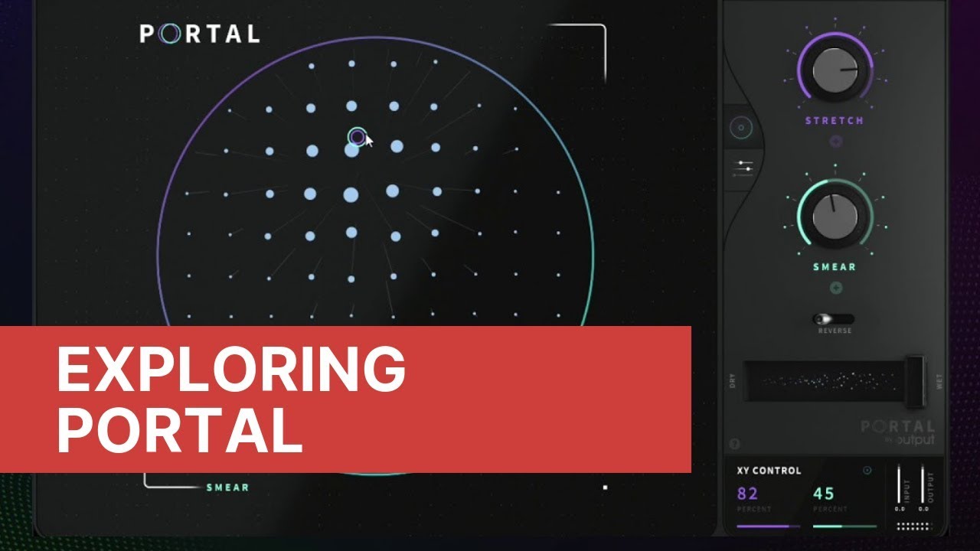Click the OUTPUT level meter

[x=923, y=483]
